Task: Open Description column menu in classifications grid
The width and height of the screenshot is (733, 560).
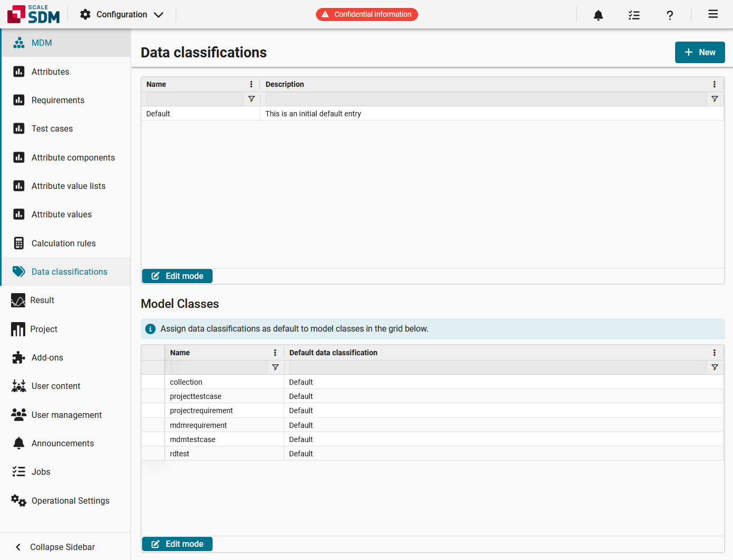Action: click(714, 84)
